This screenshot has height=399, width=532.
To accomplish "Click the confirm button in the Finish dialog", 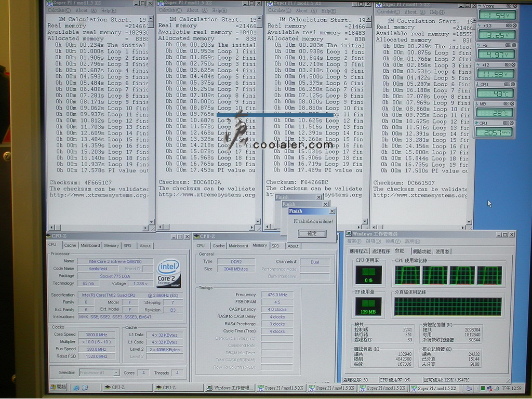I will pyautogui.click(x=312, y=233).
